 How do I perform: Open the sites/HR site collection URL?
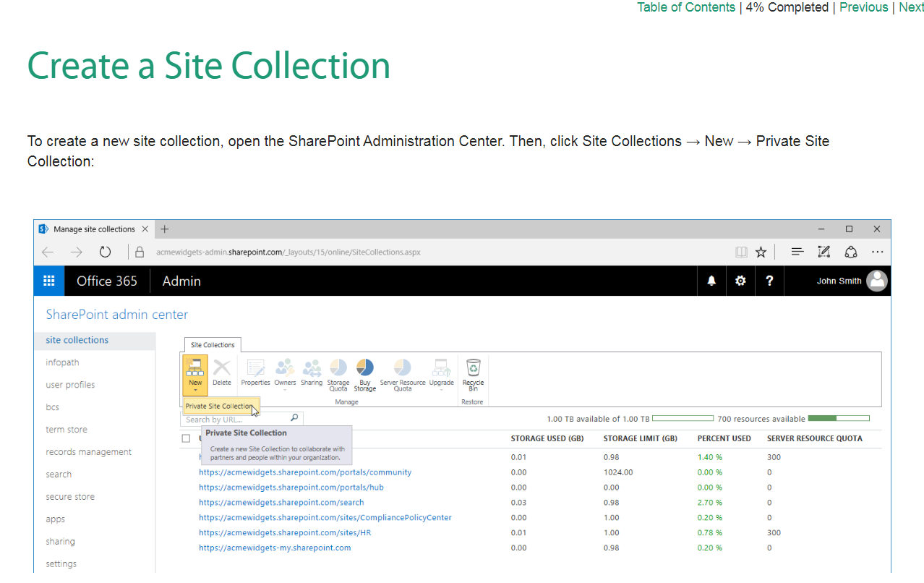[285, 533]
